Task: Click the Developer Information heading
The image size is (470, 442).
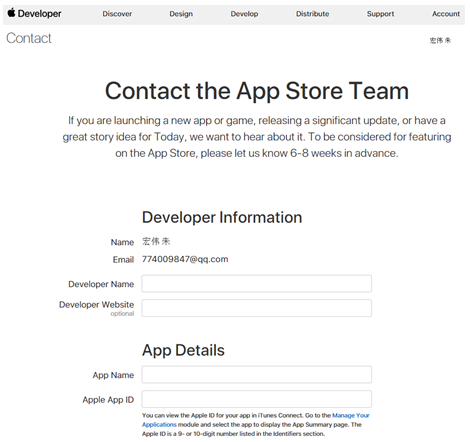Action: click(x=222, y=217)
